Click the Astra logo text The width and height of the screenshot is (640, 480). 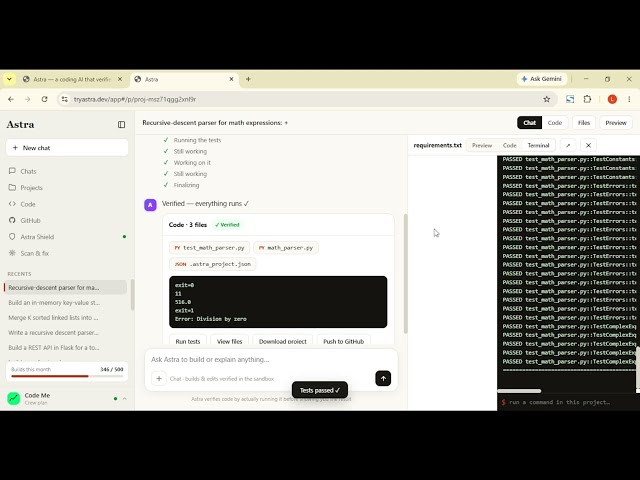20,124
